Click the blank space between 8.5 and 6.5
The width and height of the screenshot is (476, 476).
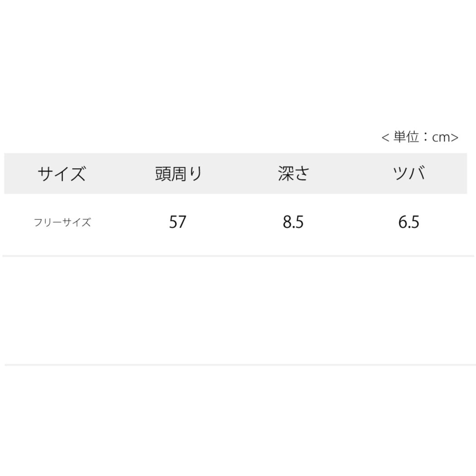coord(351,223)
